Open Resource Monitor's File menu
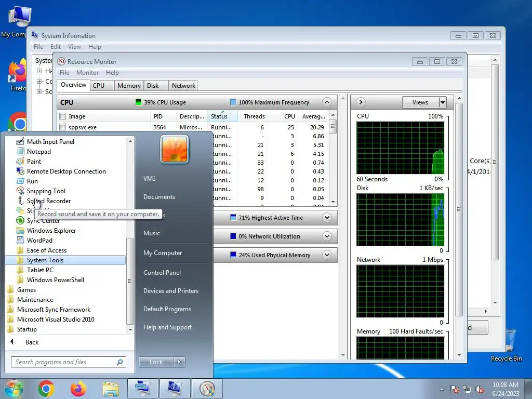532x399 pixels. 64,73
